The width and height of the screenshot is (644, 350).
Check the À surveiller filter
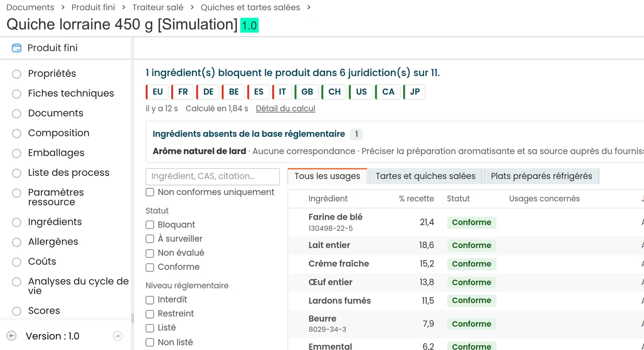click(x=150, y=239)
